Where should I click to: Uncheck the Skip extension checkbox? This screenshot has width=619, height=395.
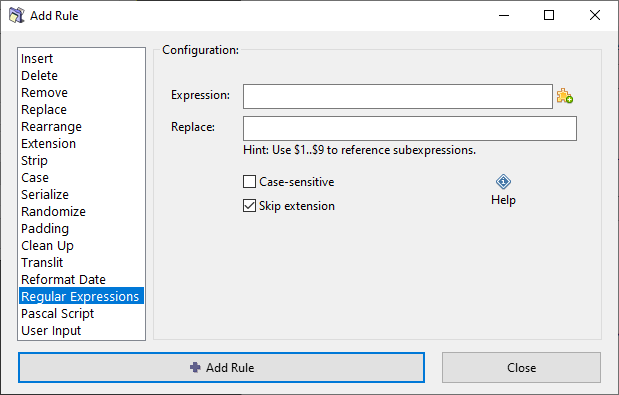[249, 206]
